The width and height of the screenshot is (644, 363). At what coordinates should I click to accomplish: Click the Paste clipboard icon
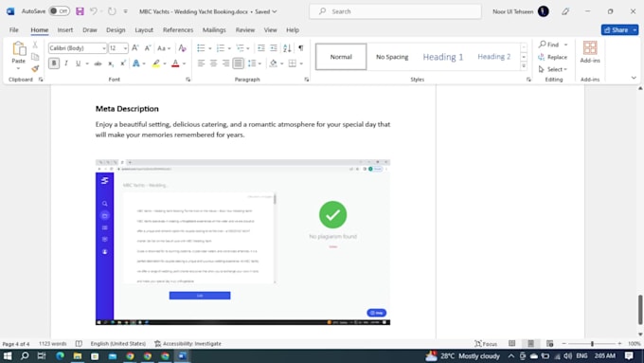tap(19, 48)
